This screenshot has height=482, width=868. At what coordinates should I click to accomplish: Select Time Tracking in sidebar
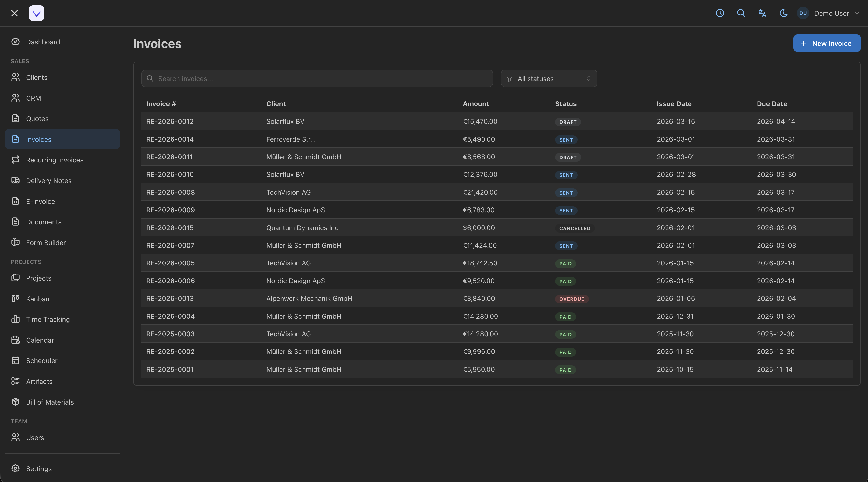[48, 319]
